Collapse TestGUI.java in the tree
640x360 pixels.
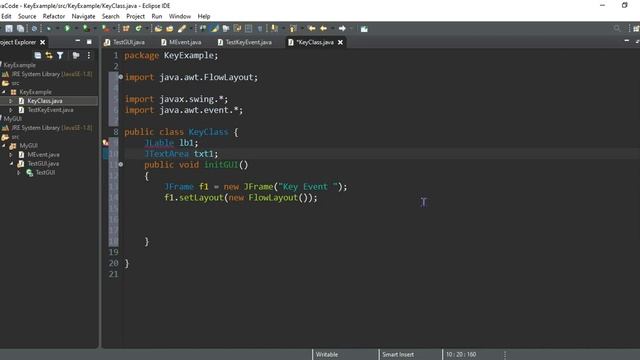pyautogui.click(x=11, y=163)
